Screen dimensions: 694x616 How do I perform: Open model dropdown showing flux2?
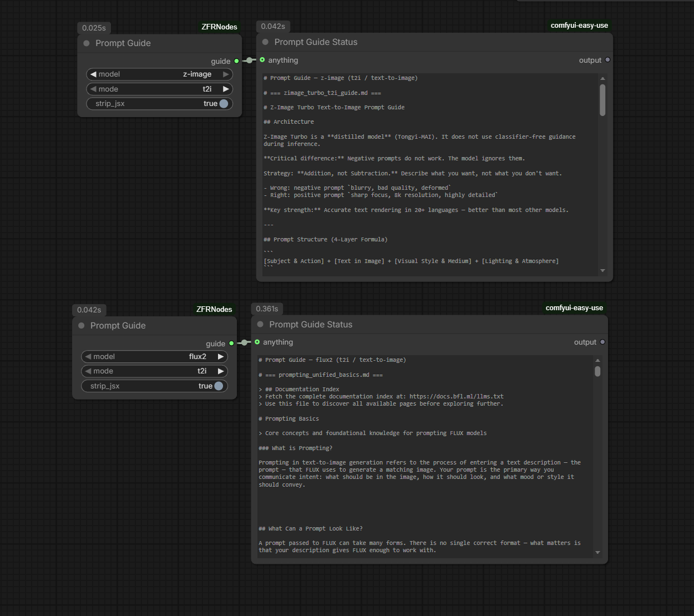click(155, 357)
